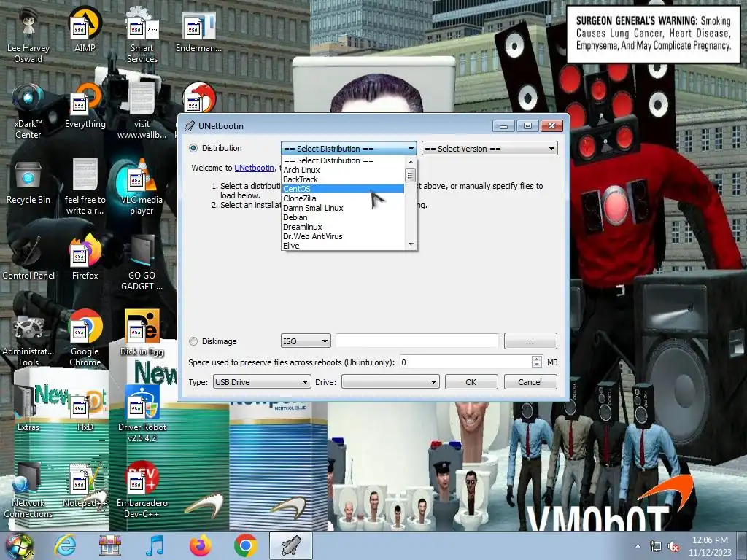
Task: Choose CentOS in the distribution list
Action: (x=343, y=189)
